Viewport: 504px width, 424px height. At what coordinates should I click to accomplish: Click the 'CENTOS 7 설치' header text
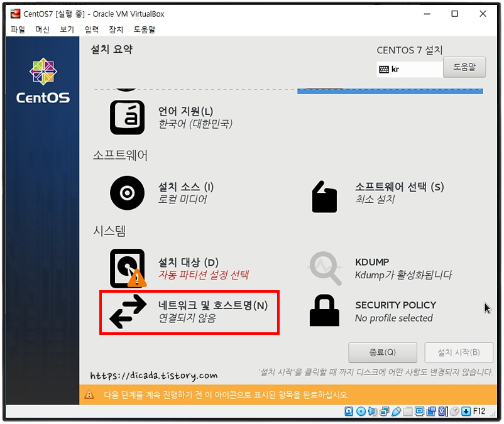(410, 50)
